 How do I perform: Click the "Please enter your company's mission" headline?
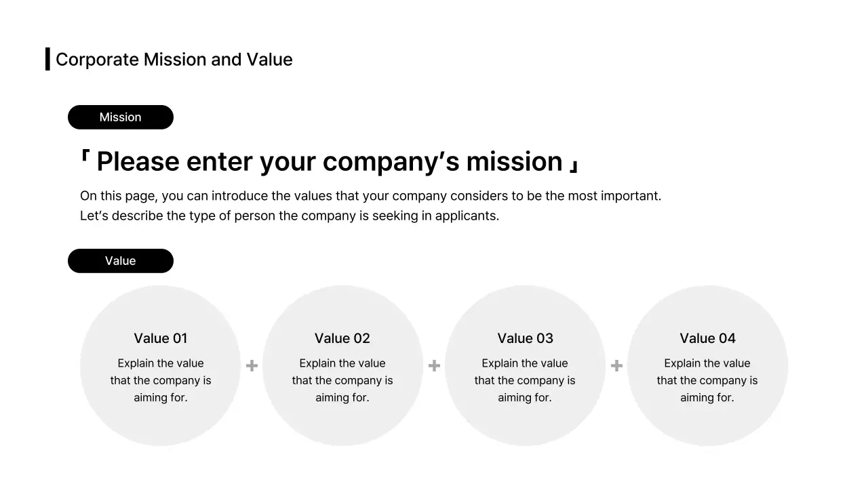tap(330, 162)
